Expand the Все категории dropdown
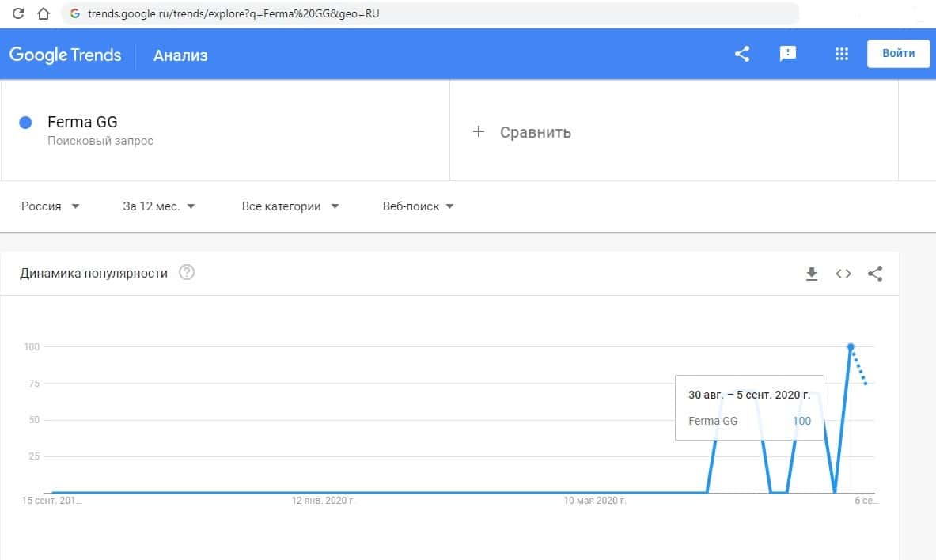 point(290,206)
